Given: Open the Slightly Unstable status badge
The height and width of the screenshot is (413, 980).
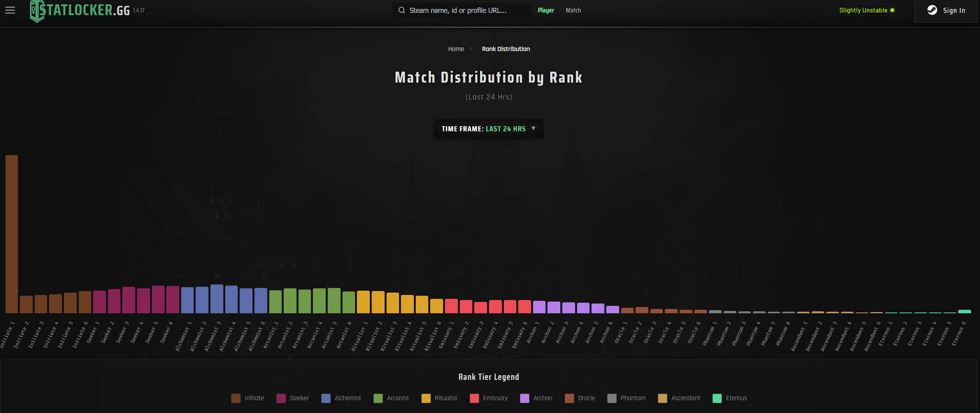Looking at the screenshot, I should [867, 11].
